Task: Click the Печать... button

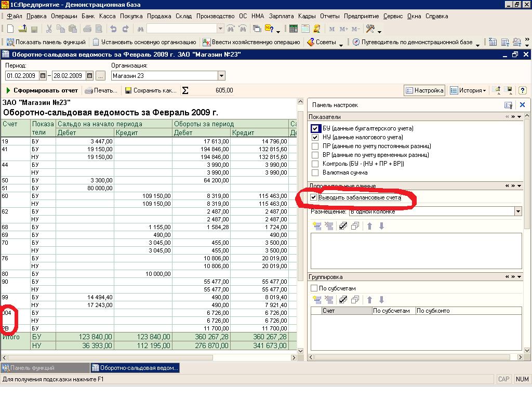Action: coord(101,90)
